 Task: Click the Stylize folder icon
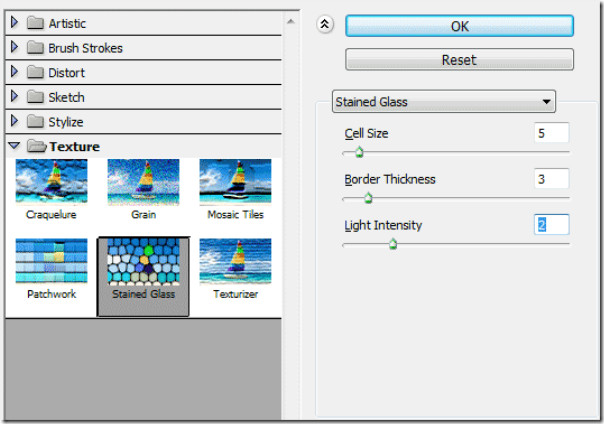point(35,122)
